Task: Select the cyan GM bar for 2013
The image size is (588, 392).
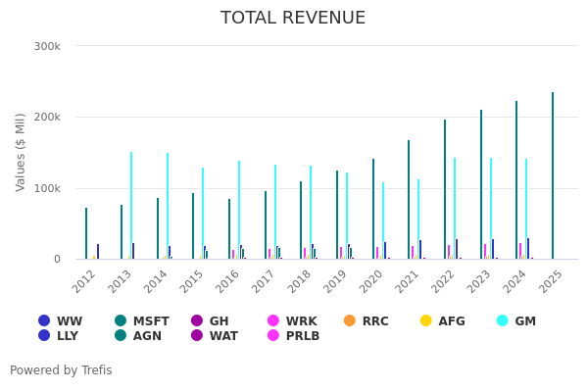Action: point(131,206)
